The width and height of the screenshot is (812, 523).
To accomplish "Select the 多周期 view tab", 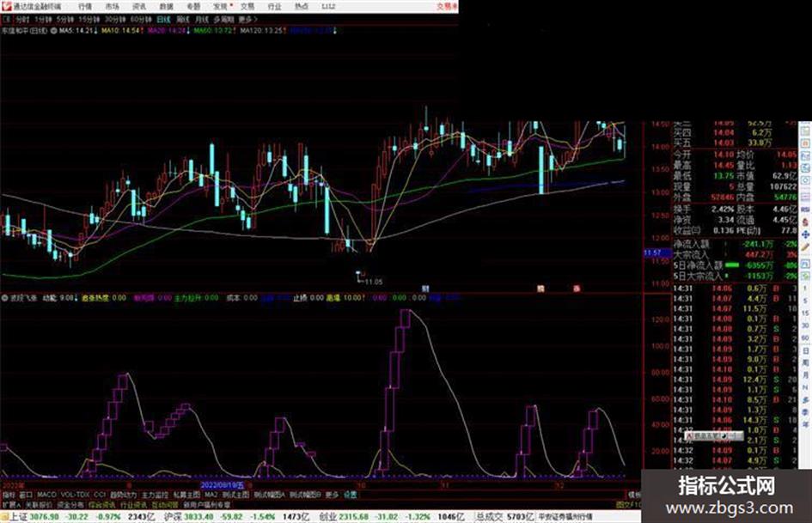I will [x=223, y=19].
